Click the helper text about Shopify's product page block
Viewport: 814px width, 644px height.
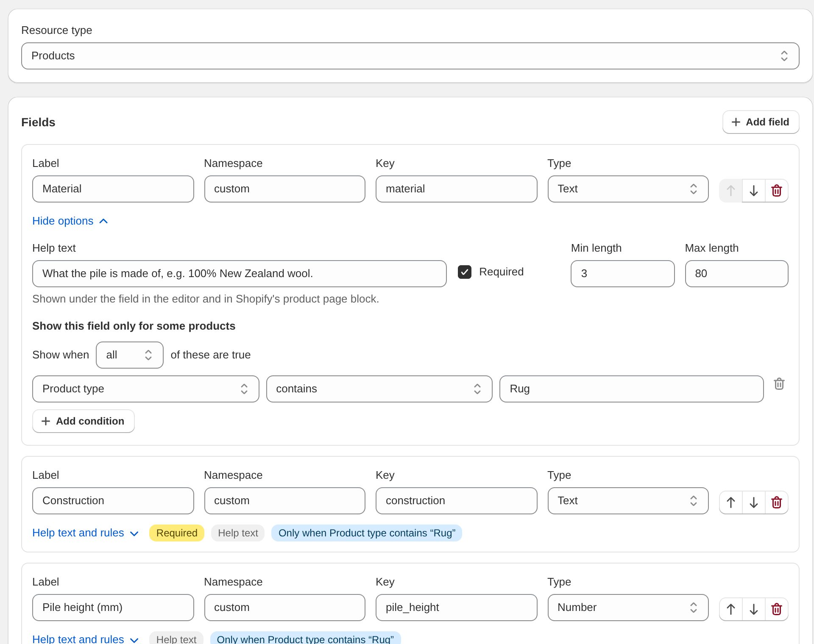[206, 299]
